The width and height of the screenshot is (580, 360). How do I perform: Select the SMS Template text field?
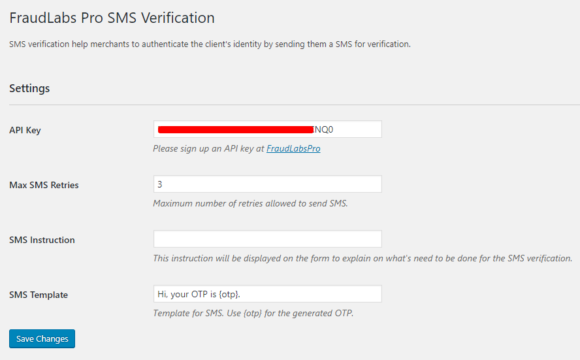tap(267, 294)
